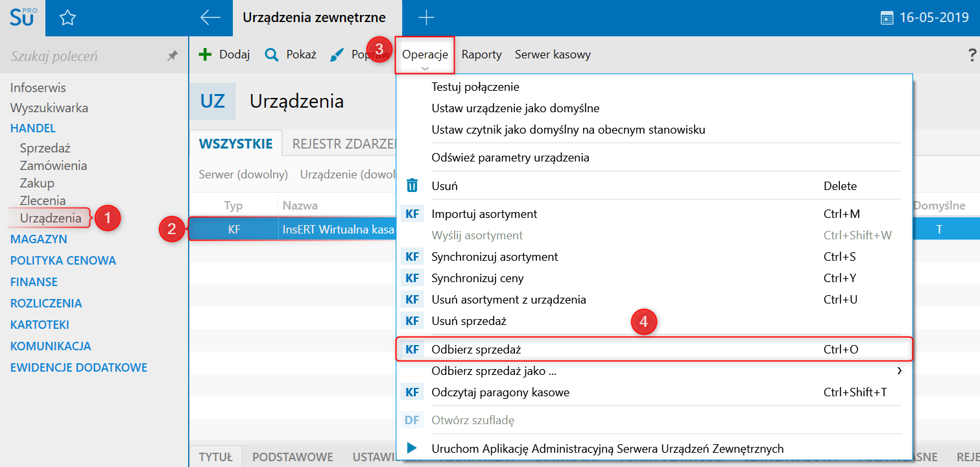This screenshot has width=980, height=467.
Task: Click the calendar date icon
Action: click(x=887, y=18)
